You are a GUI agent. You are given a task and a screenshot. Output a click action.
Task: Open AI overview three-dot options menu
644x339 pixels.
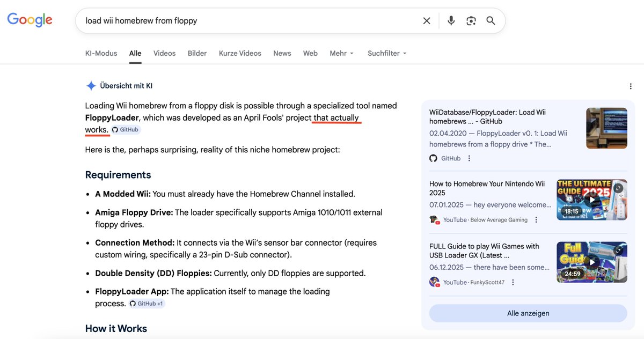click(631, 86)
